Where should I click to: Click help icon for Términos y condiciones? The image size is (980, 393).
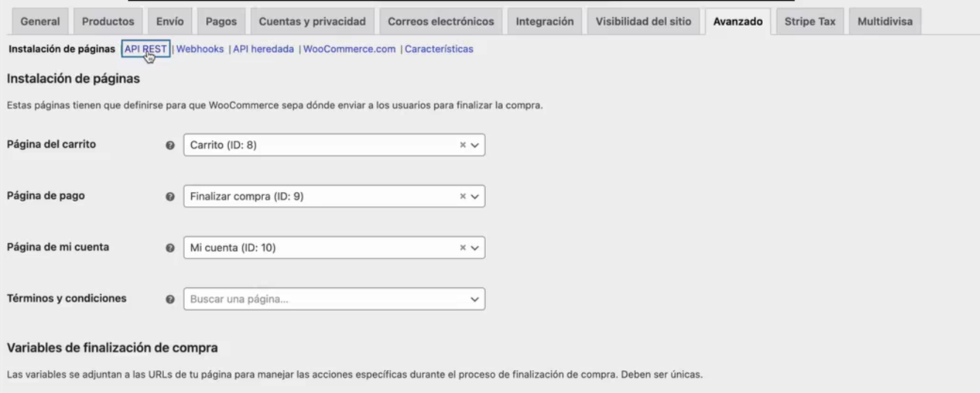(x=170, y=299)
